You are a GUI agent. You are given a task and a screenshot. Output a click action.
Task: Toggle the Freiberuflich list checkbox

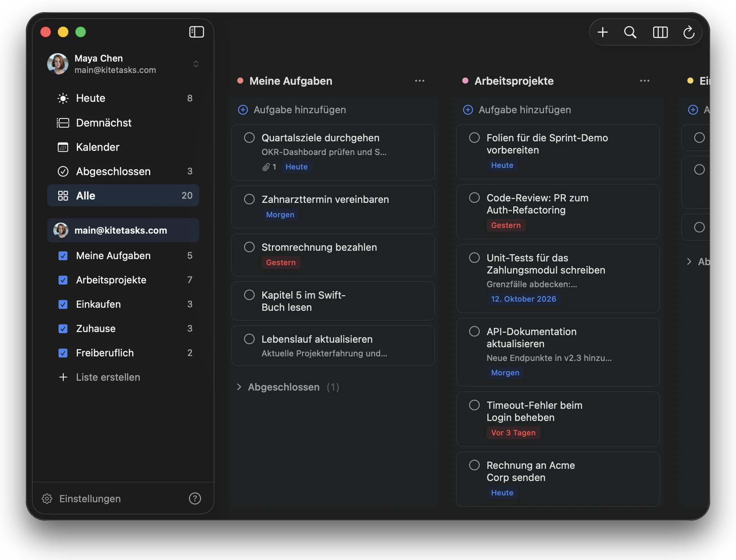[63, 353]
